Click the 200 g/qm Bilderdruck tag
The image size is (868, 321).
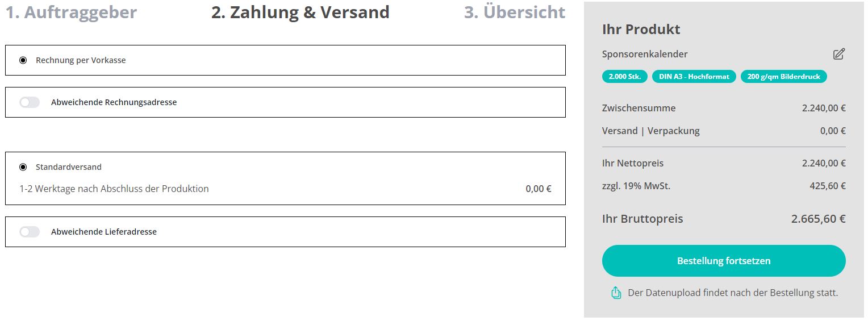pyautogui.click(x=784, y=77)
